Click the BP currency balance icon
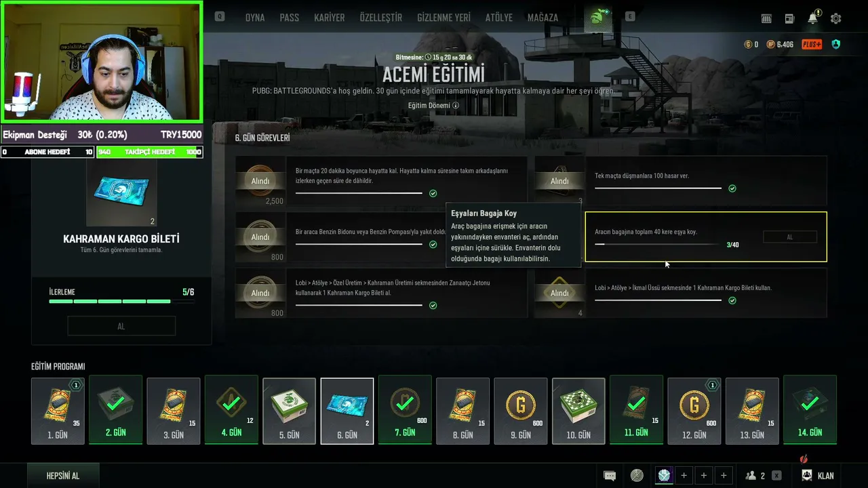The image size is (868, 488). click(770, 45)
